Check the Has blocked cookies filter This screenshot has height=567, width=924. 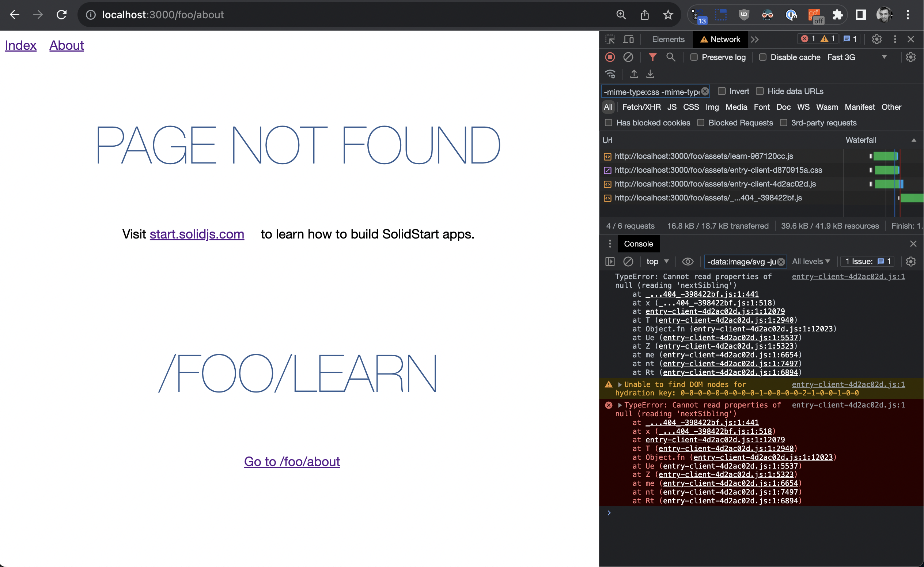608,123
